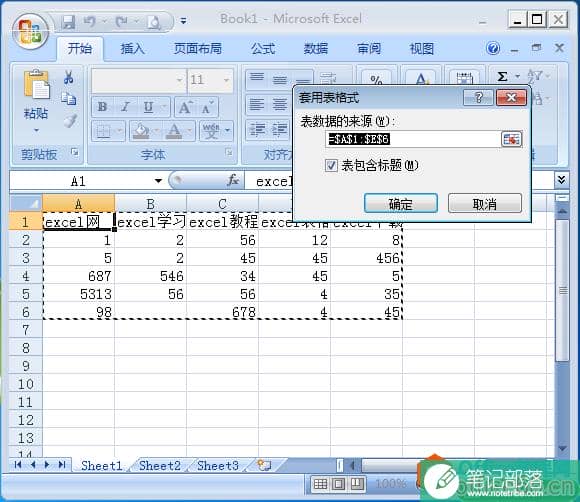Copy selection with the copy icon
This screenshot has width=580, height=502.
coord(68,98)
